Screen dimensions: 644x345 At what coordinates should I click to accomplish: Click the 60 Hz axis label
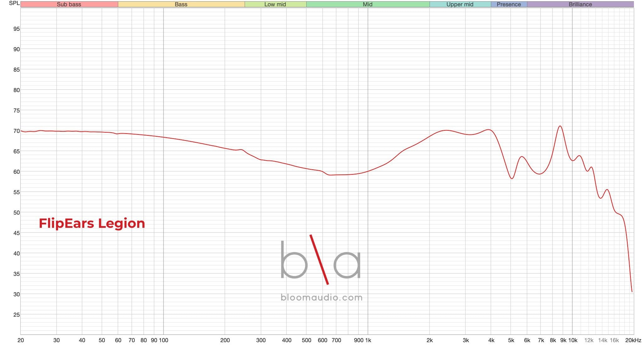(x=118, y=340)
